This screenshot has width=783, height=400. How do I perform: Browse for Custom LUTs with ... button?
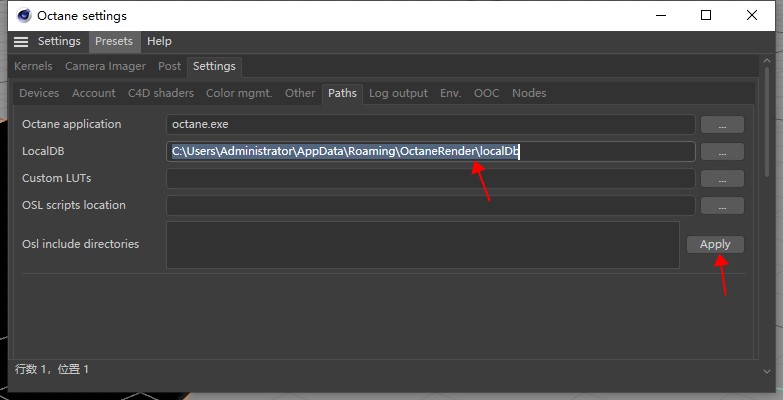pyautogui.click(x=722, y=179)
